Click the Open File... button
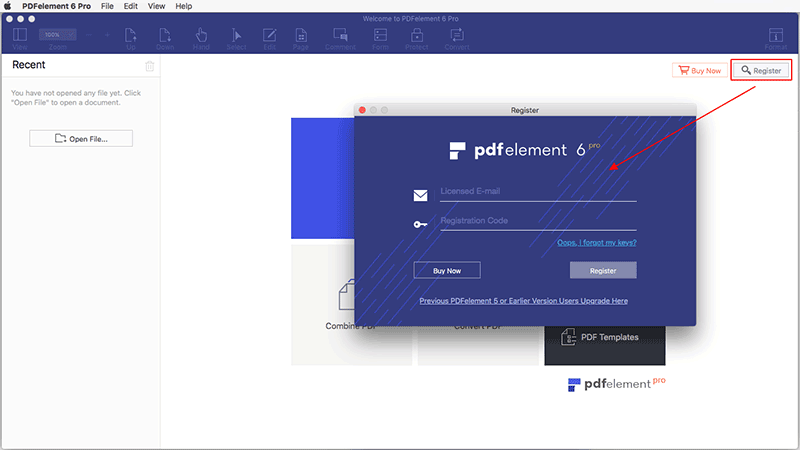Screen dimensions: 800x450 (x=81, y=138)
